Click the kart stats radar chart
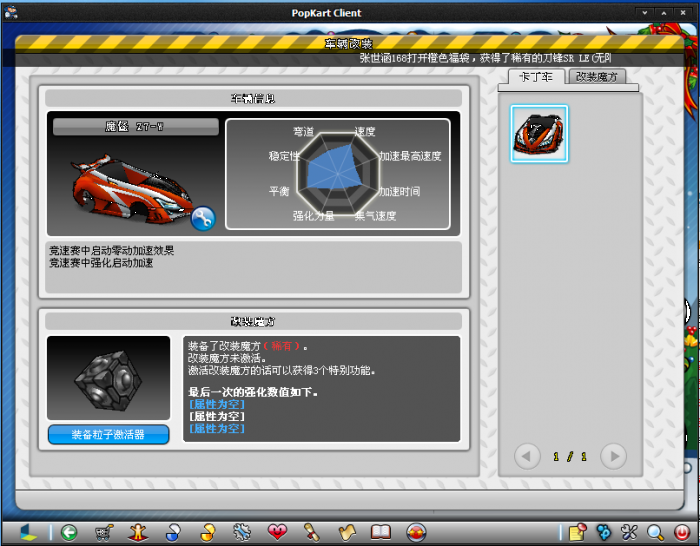700x546 pixels. point(338,174)
